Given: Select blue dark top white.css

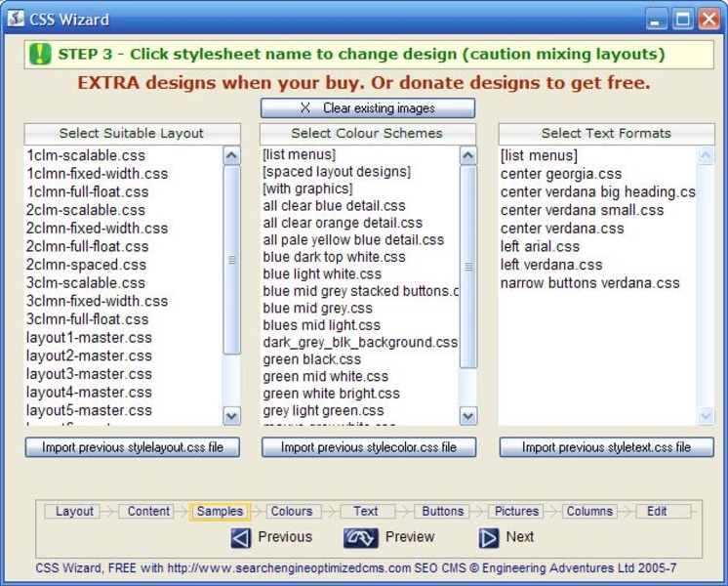Looking at the screenshot, I should tap(335, 257).
